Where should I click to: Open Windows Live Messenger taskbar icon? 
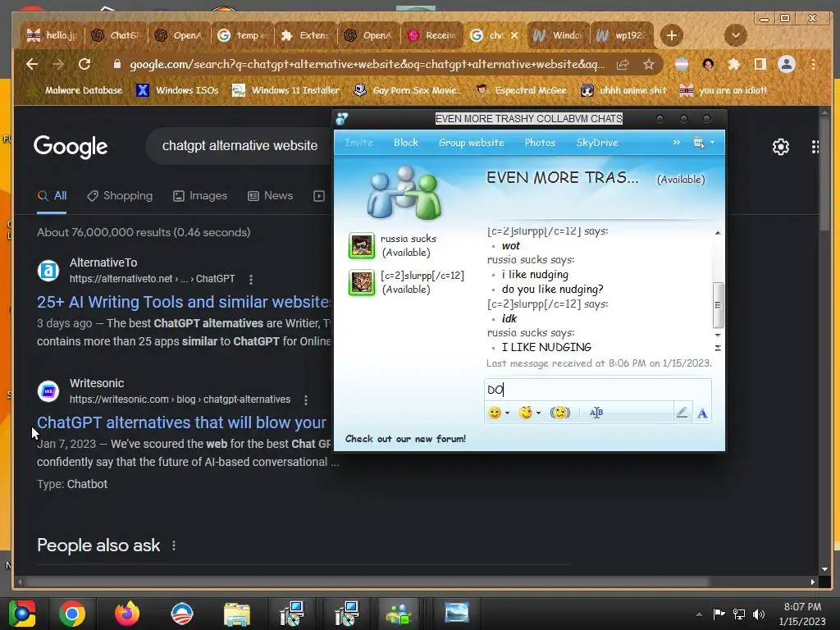(399, 614)
